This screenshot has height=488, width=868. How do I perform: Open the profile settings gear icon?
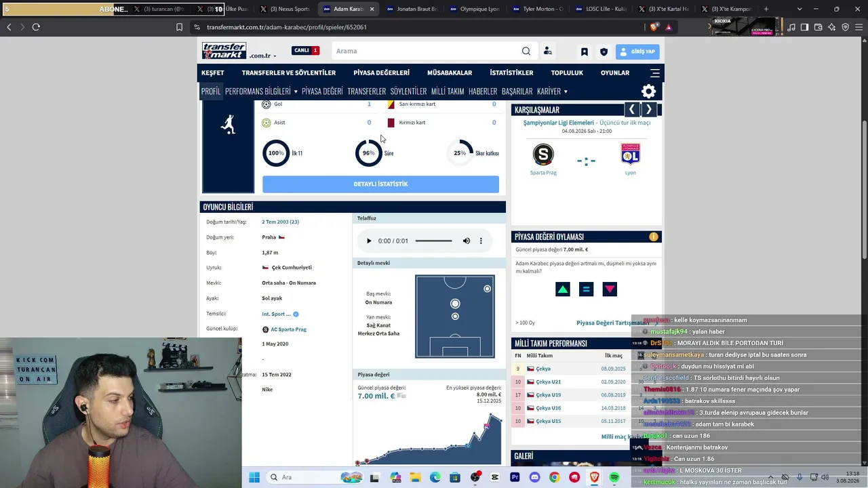(649, 91)
